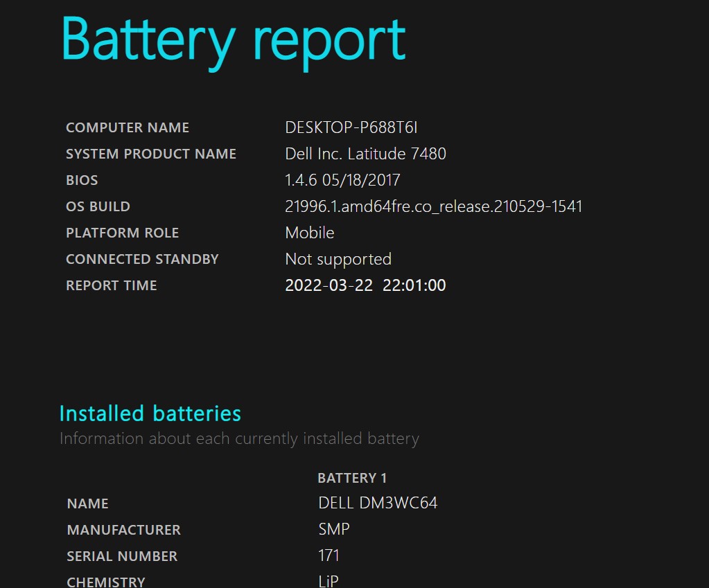Select the subtitle 'Information about each currently installed battery'
Viewport: 709px width, 588px height.
pyautogui.click(x=239, y=439)
